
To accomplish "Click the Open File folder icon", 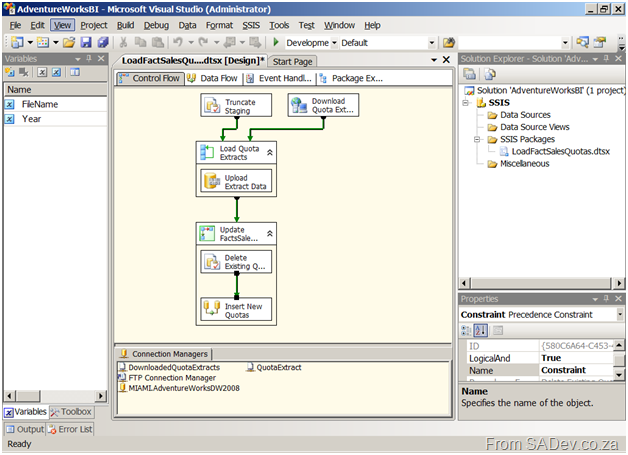I will [x=69, y=42].
